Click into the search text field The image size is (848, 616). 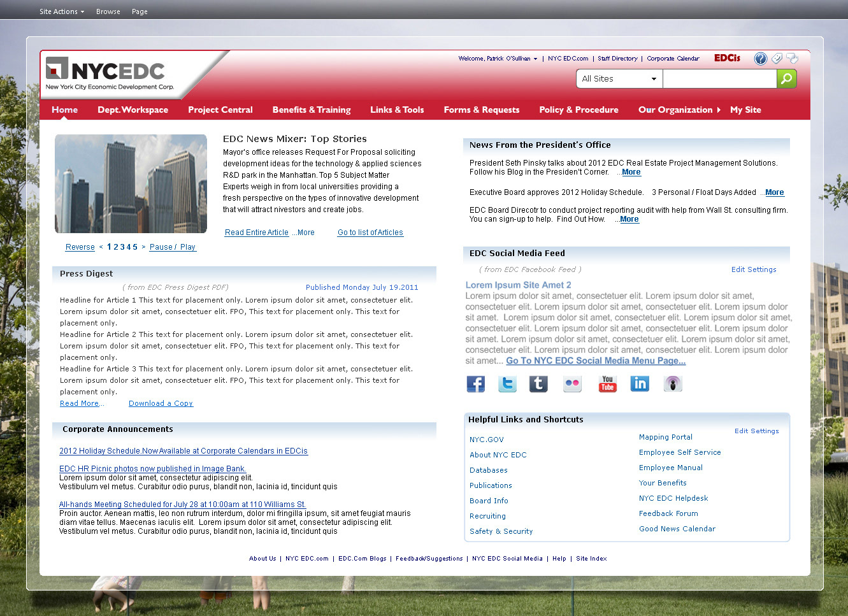pos(719,78)
